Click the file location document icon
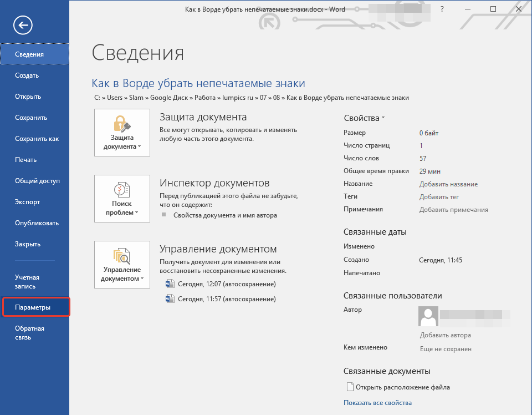The width and height of the screenshot is (532, 415). (x=349, y=387)
